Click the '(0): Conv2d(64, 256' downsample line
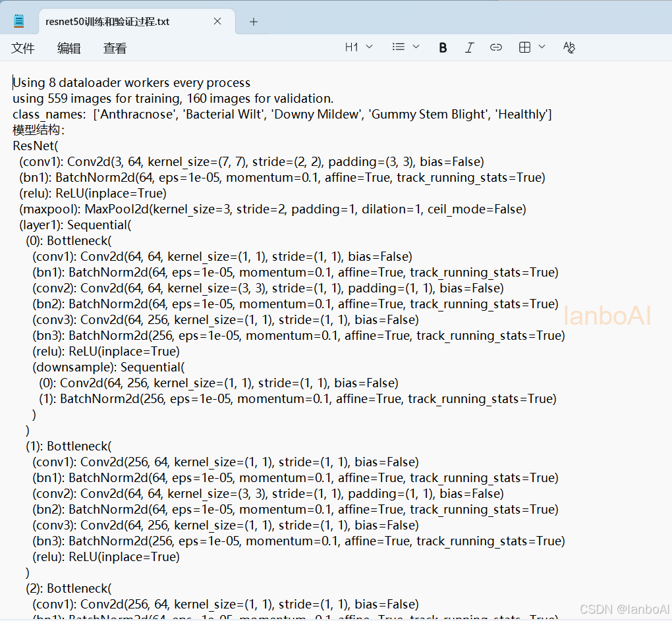Image resolution: width=672 pixels, height=621 pixels. click(219, 383)
